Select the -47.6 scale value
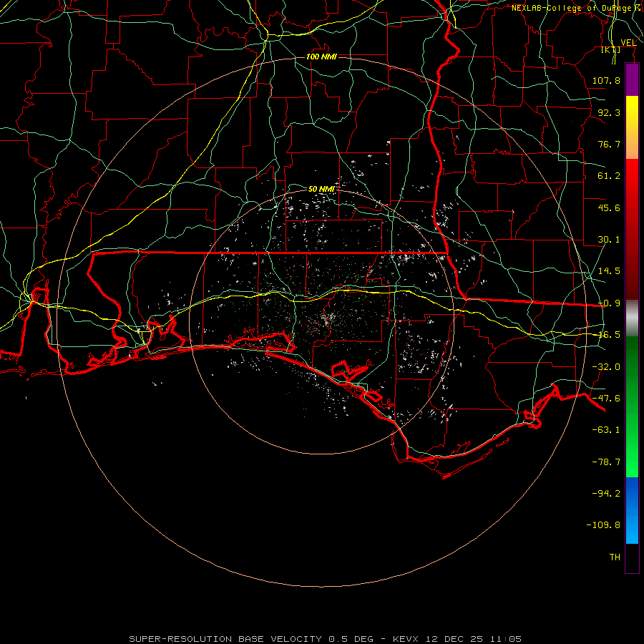 [606, 399]
